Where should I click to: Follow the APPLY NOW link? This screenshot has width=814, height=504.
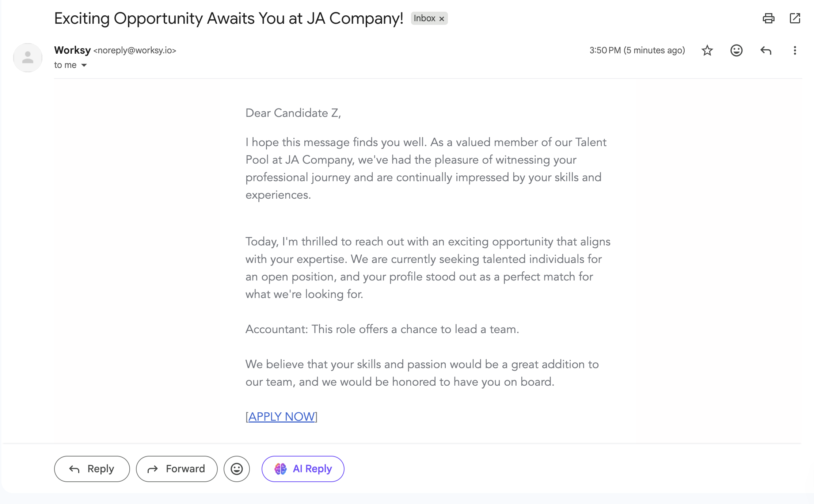point(281,417)
